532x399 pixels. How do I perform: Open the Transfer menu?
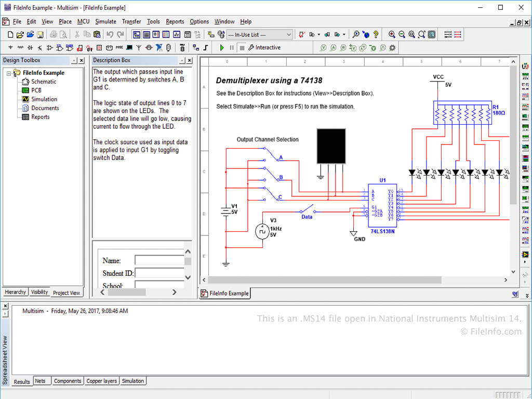tap(131, 22)
